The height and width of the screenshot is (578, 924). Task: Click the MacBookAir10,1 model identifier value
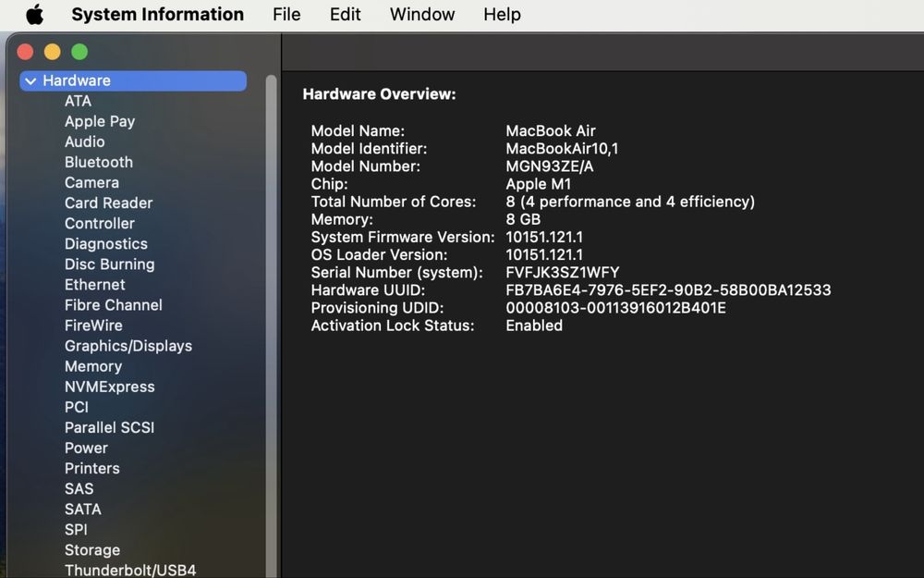point(562,149)
